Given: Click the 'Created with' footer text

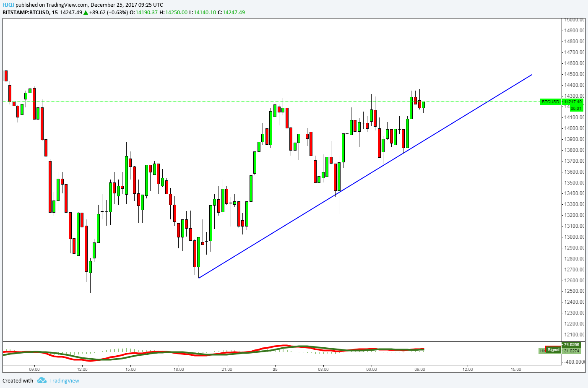Looking at the screenshot, I should 18,381.
